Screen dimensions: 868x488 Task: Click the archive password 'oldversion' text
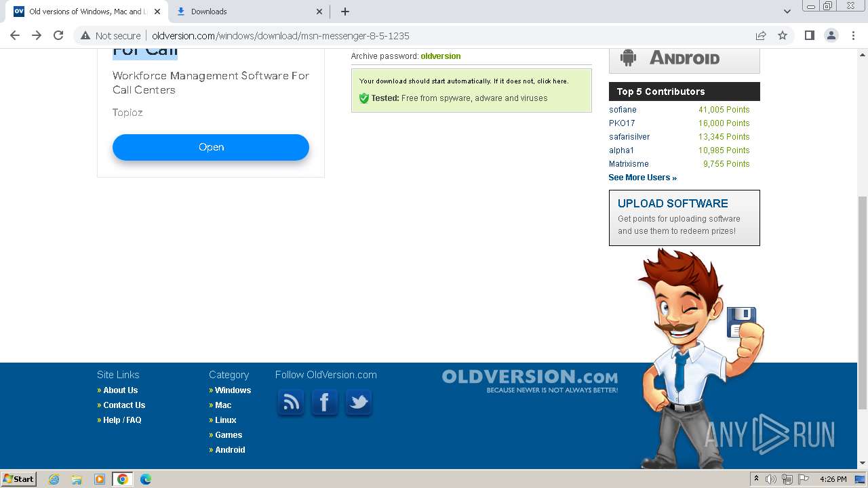[440, 56]
